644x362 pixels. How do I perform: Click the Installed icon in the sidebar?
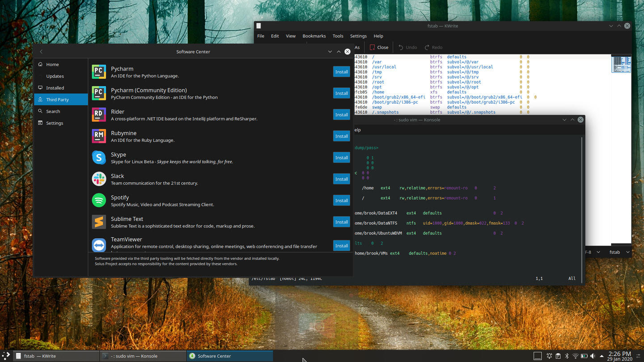(x=41, y=88)
